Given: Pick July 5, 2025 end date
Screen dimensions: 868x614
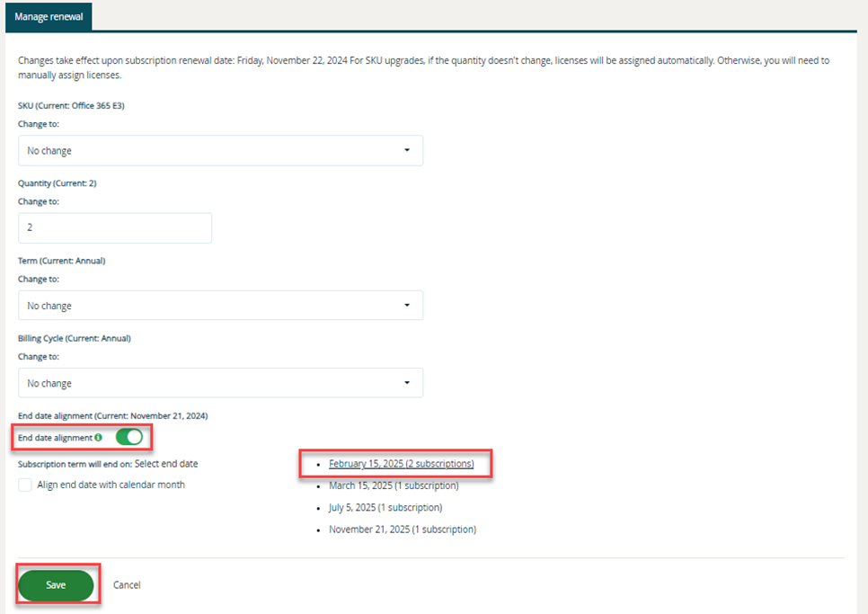Looking at the screenshot, I should pos(385,508).
